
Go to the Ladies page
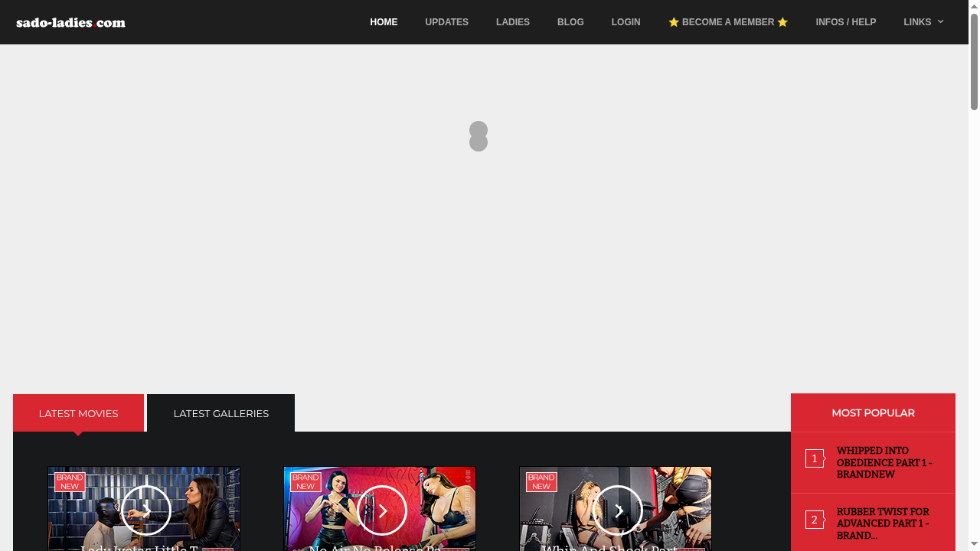click(512, 22)
